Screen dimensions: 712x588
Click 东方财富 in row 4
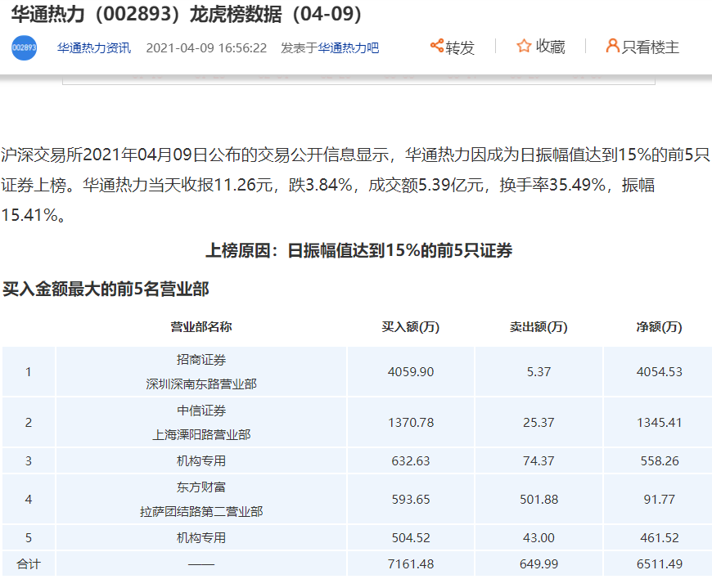coord(201,487)
